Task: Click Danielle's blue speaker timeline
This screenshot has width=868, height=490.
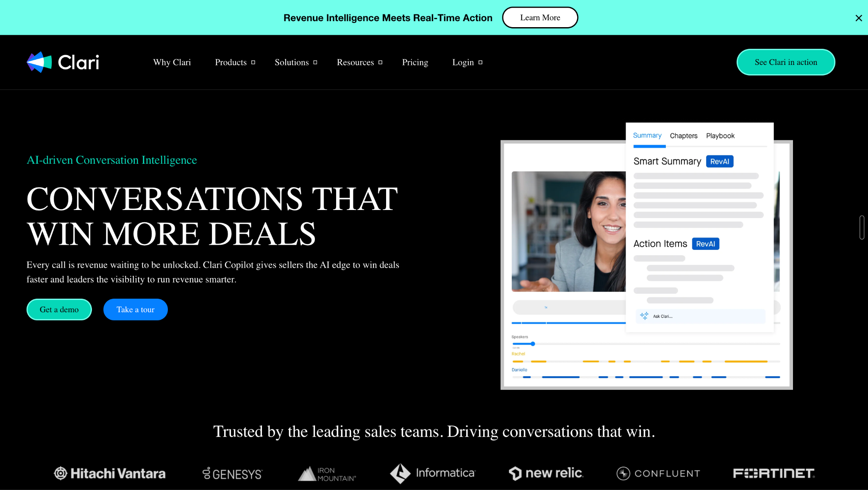Action: click(646, 377)
